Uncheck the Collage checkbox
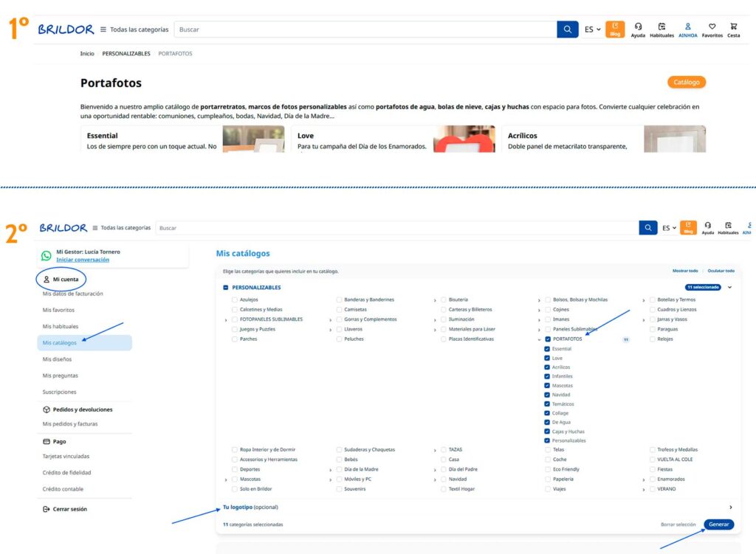 [547, 413]
